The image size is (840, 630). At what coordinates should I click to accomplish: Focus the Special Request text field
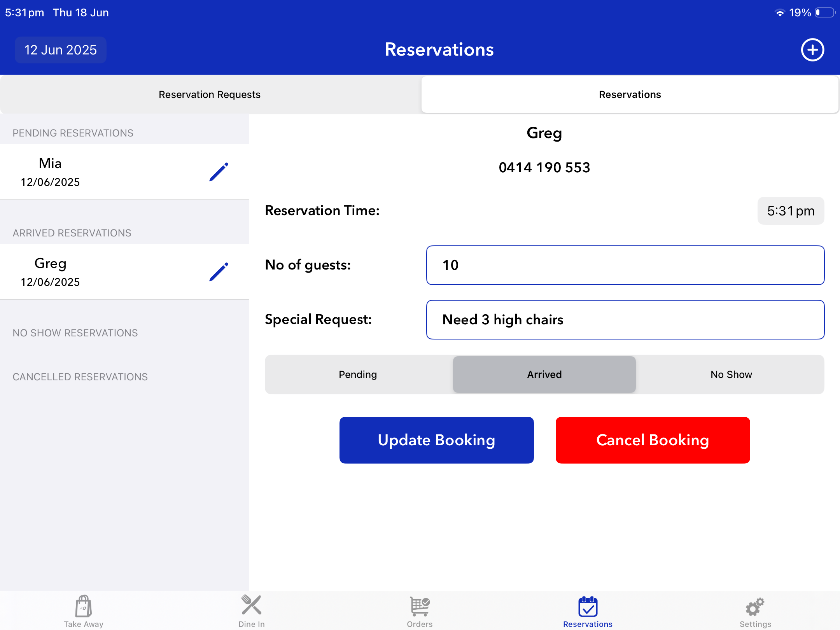(625, 320)
